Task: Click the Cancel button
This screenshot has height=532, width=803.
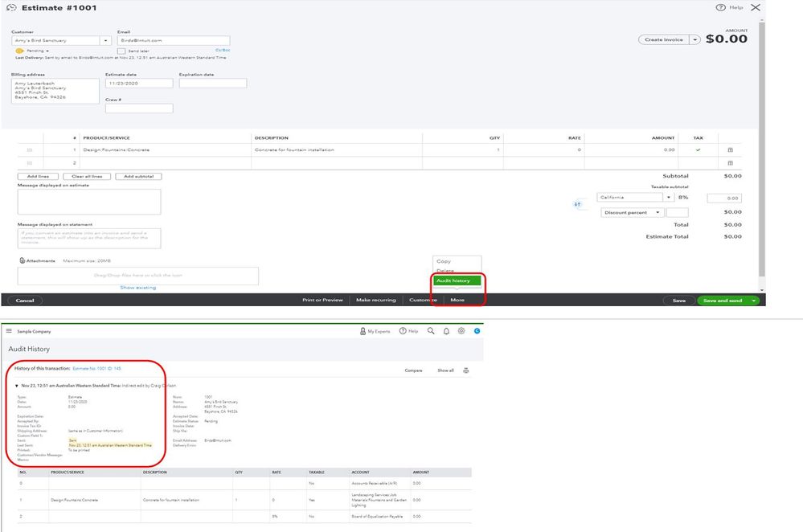Action: click(25, 301)
